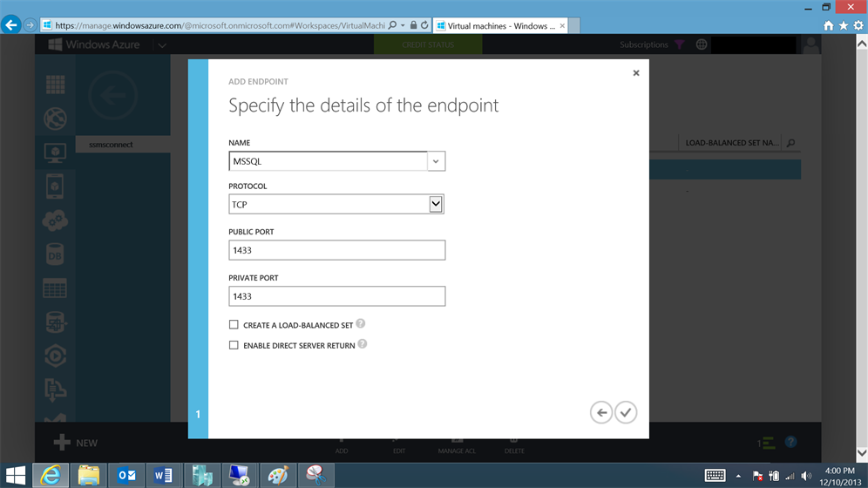The height and width of the screenshot is (488, 868).
Task: Confirm endpoint with the checkmark button
Action: [x=626, y=412]
